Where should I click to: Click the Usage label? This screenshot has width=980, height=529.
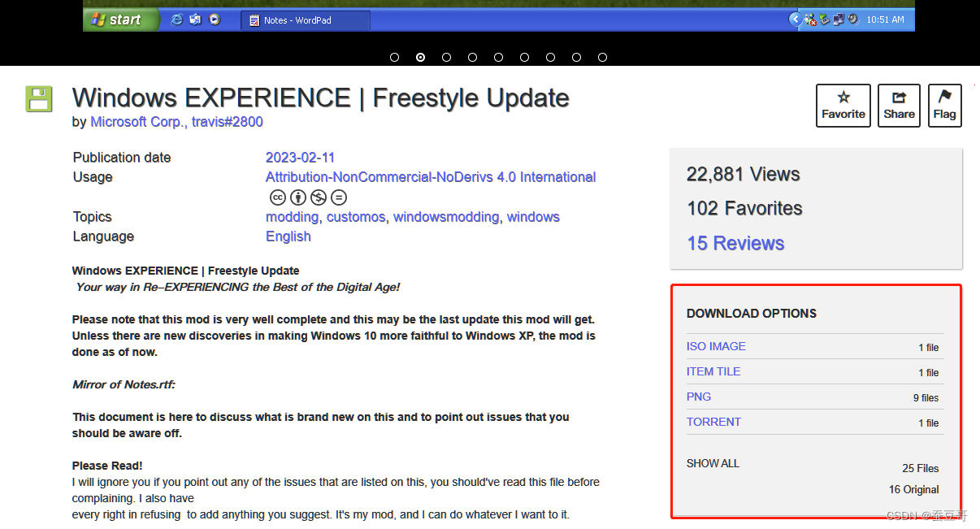[x=93, y=177]
